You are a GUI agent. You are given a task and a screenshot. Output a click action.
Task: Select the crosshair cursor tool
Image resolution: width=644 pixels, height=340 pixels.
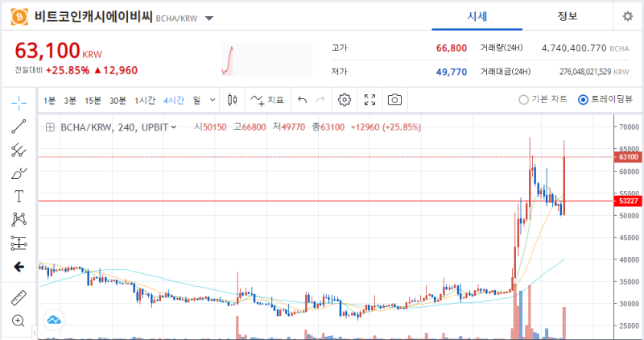(x=19, y=103)
